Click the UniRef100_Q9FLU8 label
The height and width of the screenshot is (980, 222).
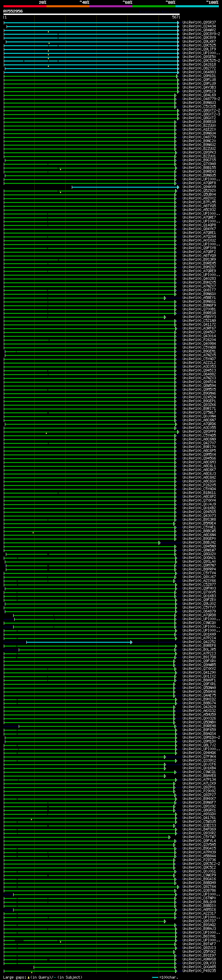199,80
